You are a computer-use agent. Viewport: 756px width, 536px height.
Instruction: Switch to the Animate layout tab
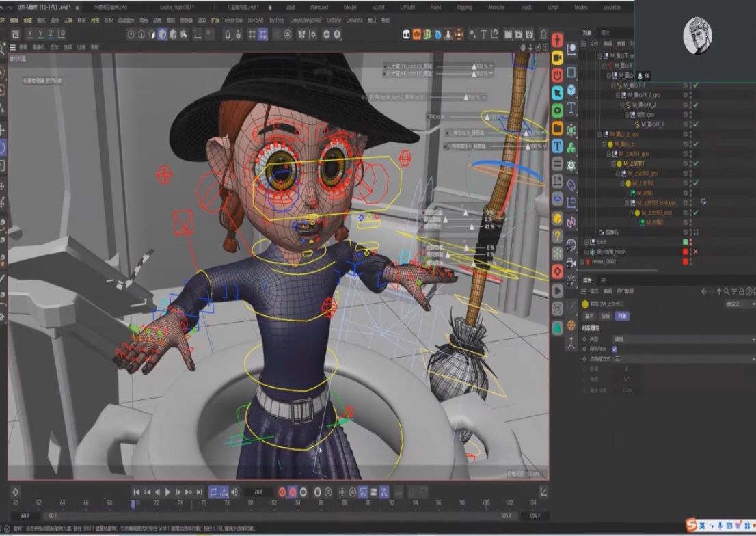click(496, 8)
